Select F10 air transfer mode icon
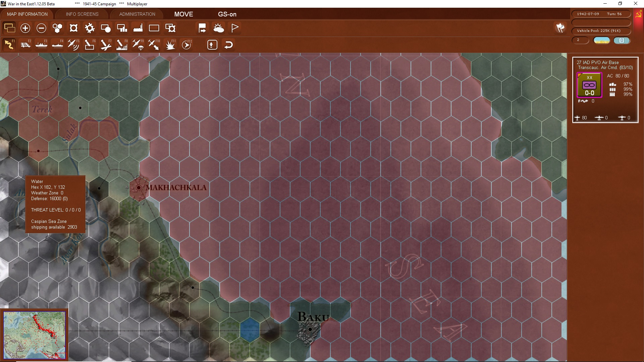Image resolution: width=644 pixels, height=362 pixels. click(154, 45)
